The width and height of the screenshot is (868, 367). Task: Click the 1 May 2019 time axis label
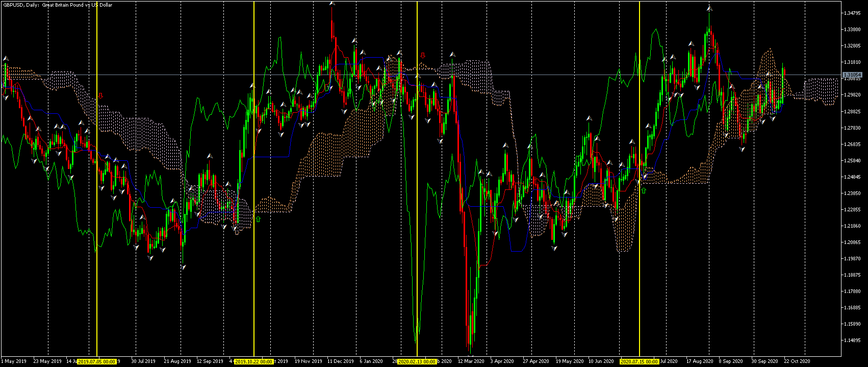[14, 361]
